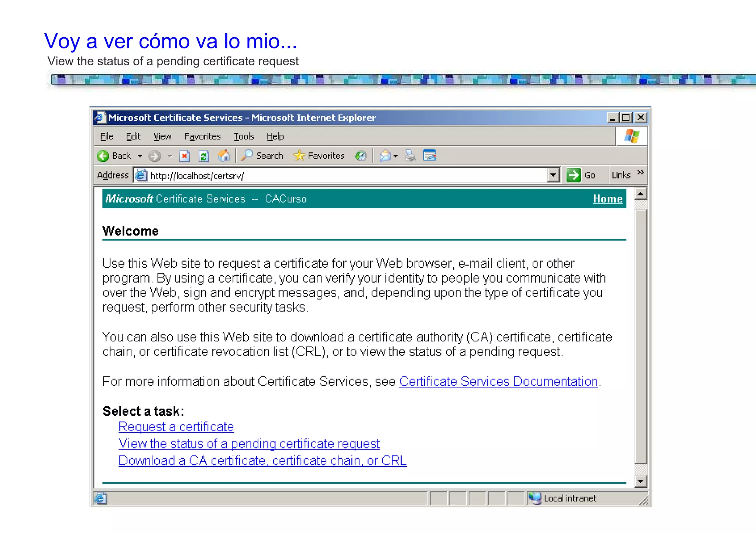Click the Mail envelope icon
The height and width of the screenshot is (534, 756).
tap(385, 156)
